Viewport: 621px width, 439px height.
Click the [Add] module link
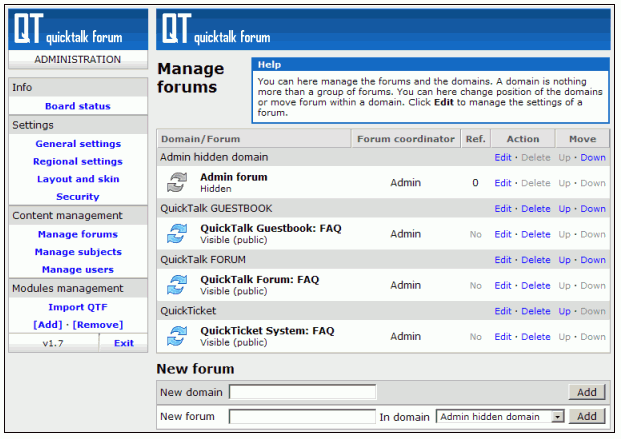46,325
